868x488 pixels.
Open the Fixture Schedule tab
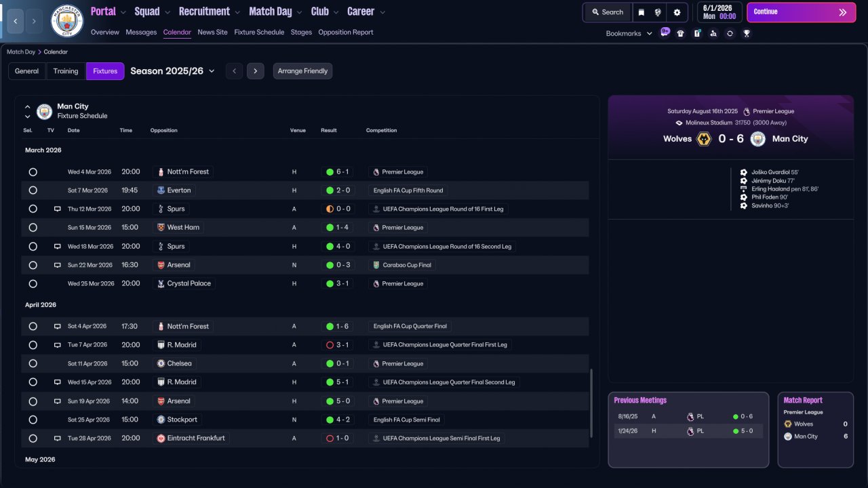coord(259,32)
